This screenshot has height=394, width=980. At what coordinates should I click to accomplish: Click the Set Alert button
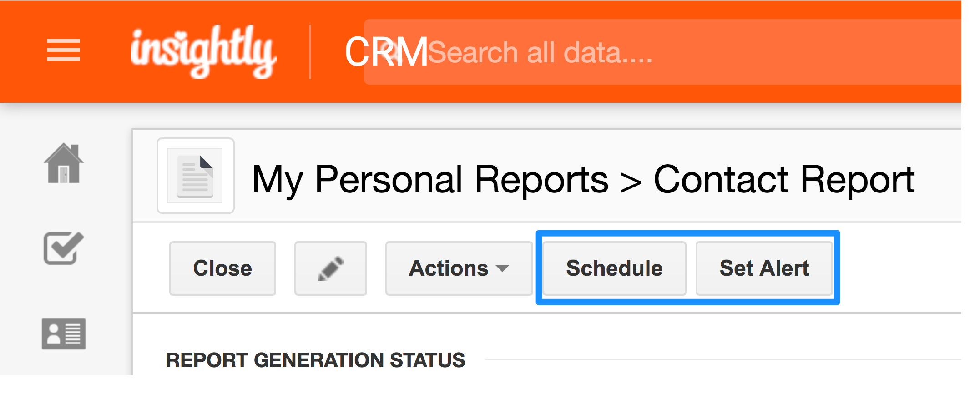tap(764, 268)
